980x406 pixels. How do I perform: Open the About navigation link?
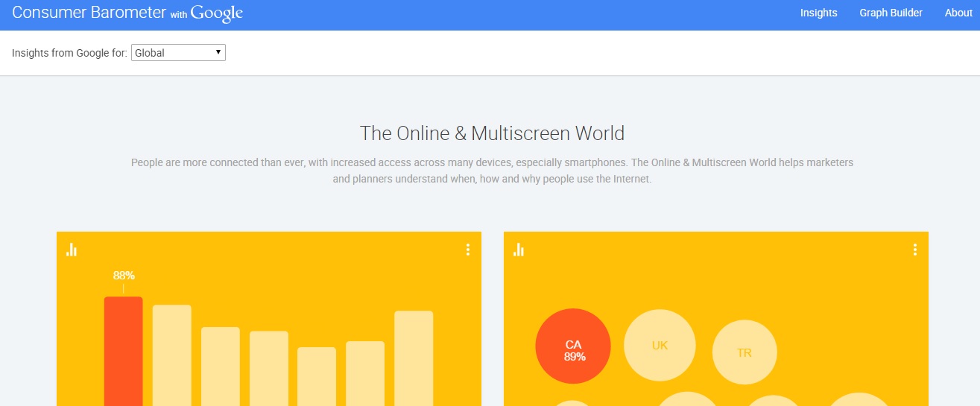(958, 13)
